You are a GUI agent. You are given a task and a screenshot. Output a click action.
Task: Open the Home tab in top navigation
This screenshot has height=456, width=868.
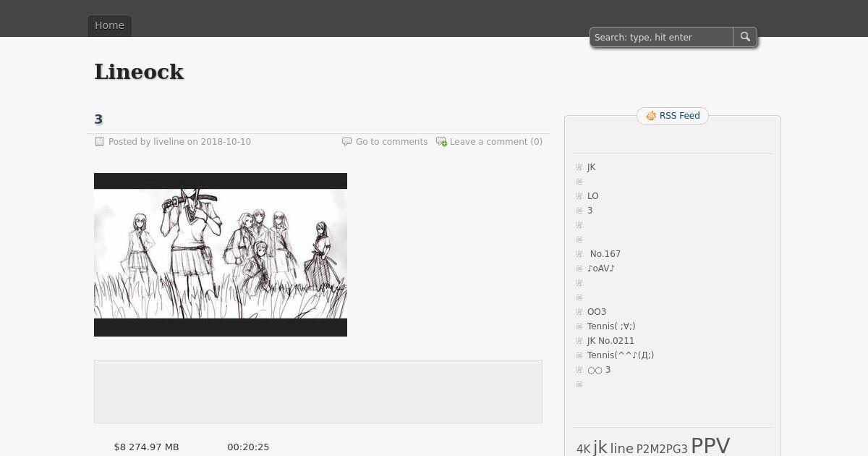(x=109, y=25)
